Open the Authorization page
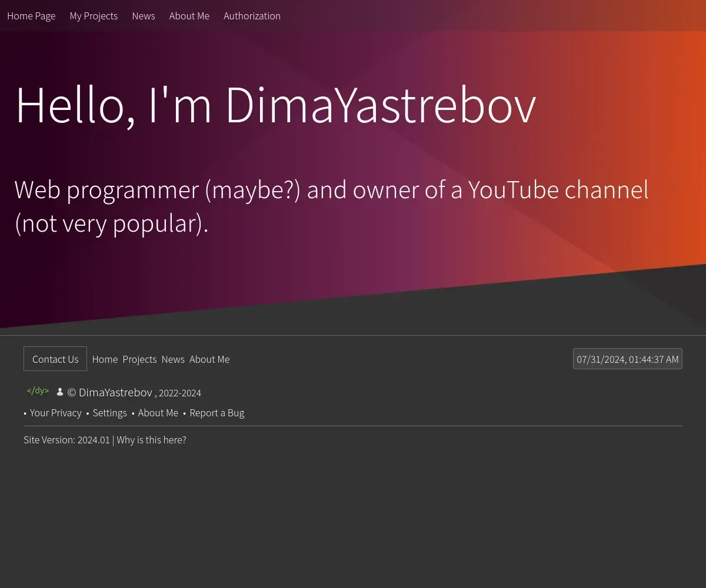The width and height of the screenshot is (706, 588). coord(252,16)
